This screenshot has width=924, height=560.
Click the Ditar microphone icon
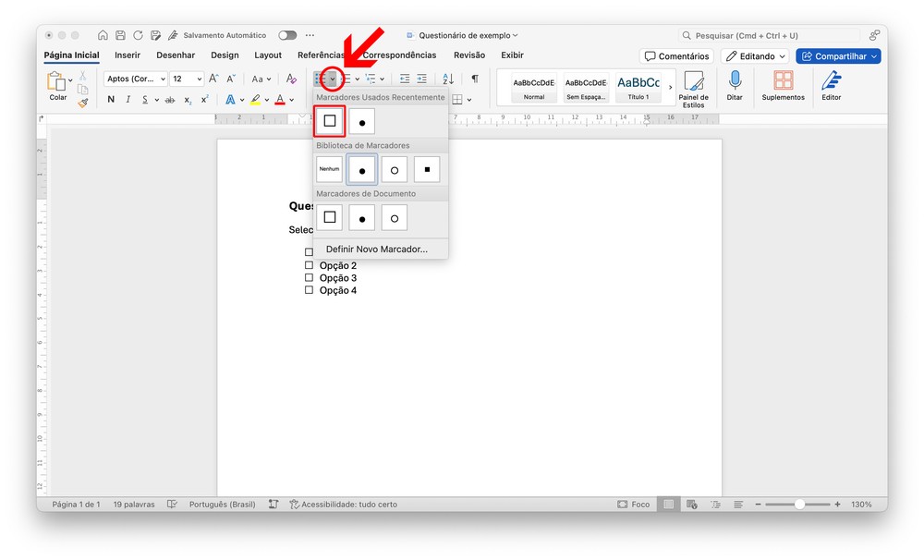click(x=735, y=81)
